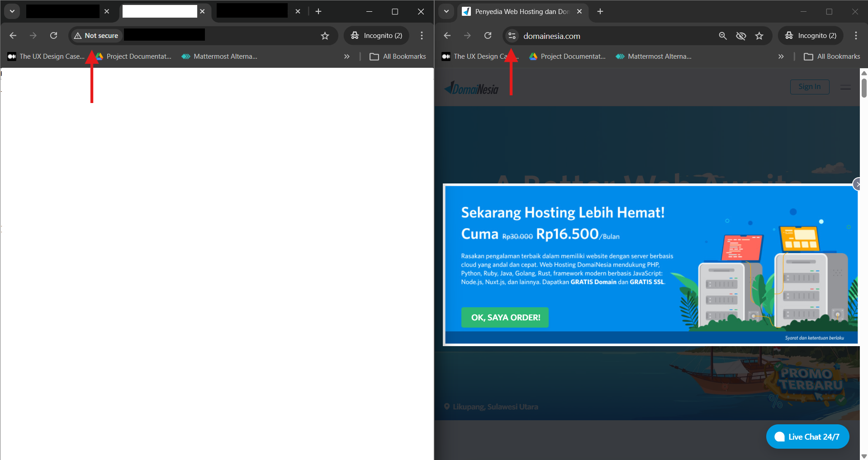Minimize the left browser window
The width and height of the screenshot is (868, 460).
pyautogui.click(x=369, y=11)
